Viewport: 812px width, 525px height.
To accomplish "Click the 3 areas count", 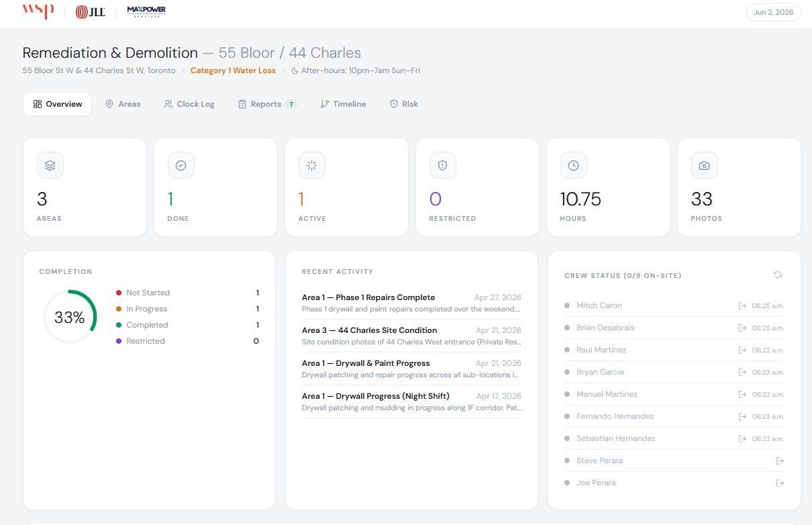I will pos(42,199).
